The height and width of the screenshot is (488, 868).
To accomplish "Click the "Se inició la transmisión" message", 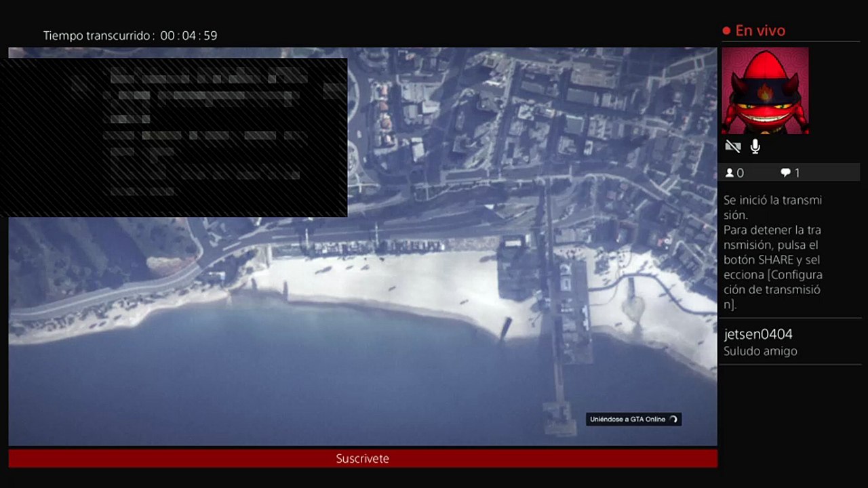I will pyautogui.click(x=772, y=207).
